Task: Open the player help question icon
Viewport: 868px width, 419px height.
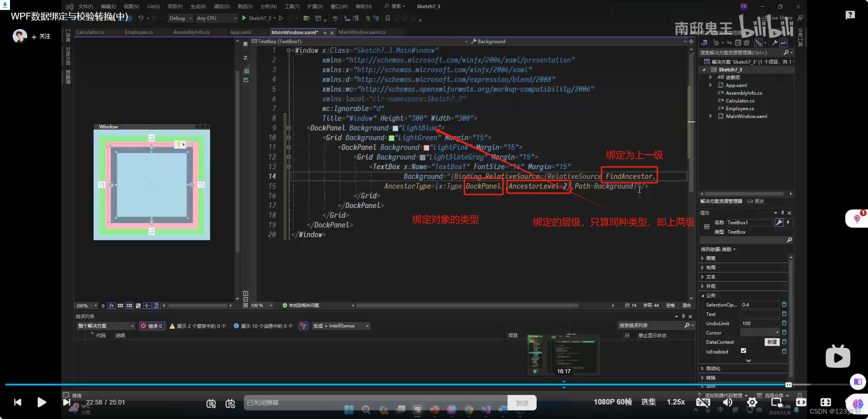Action: point(850,15)
